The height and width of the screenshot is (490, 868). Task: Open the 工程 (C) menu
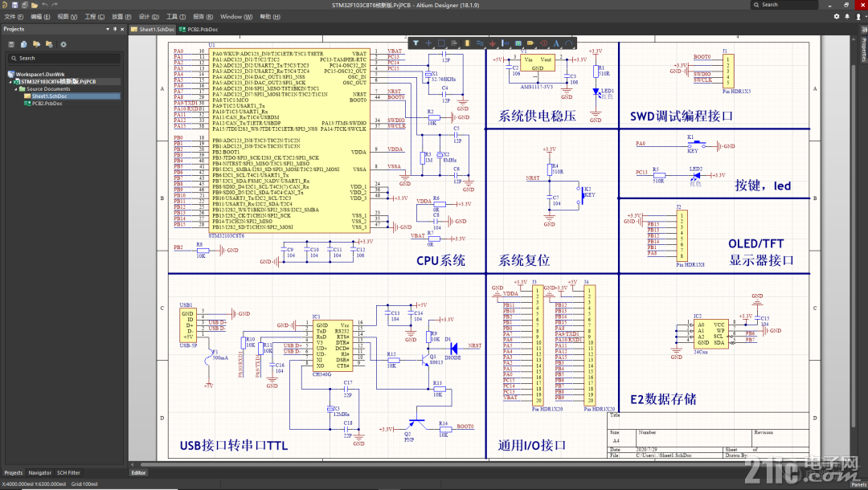(x=95, y=17)
